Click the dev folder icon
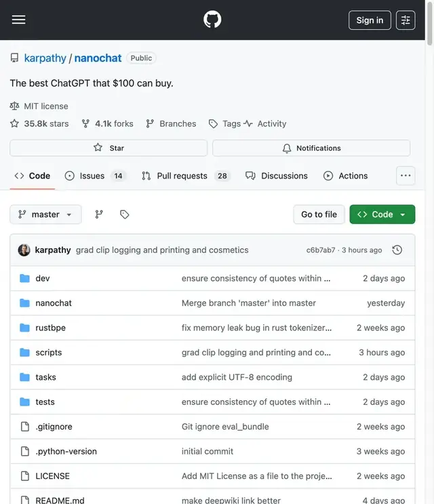Image resolution: width=434 pixels, height=504 pixels. click(24, 278)
